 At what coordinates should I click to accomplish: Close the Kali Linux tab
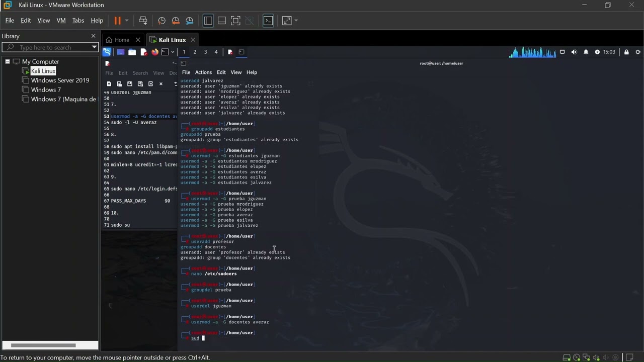coord(193,40)
